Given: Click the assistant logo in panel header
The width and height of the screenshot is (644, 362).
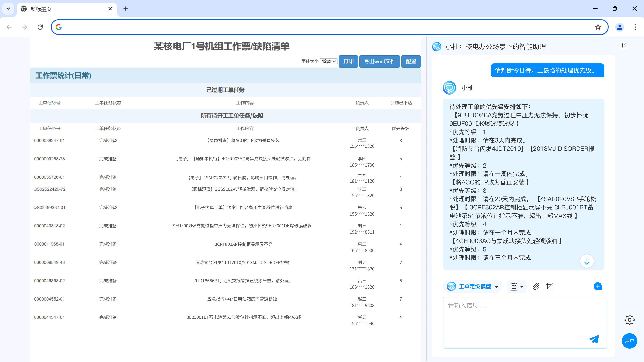Looking at the screenshot, I should [x=437, y=46].
